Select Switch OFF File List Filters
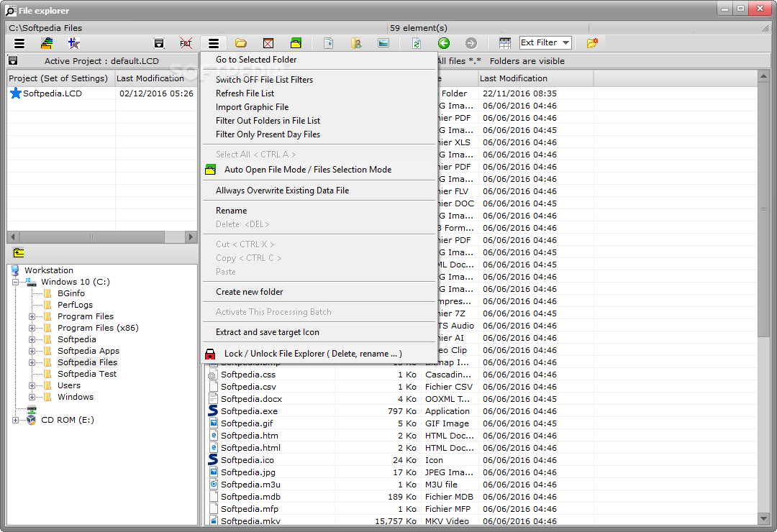 [264, 79]
